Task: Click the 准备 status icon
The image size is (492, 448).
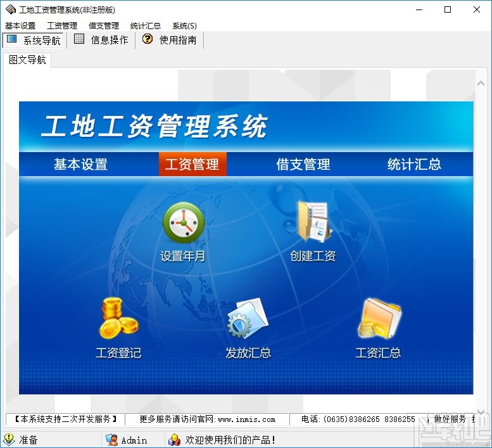Action: (8, 440)
